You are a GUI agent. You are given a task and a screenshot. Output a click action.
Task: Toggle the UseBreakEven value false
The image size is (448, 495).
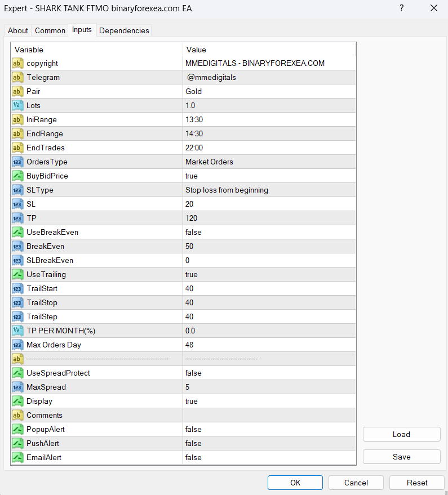269,233
